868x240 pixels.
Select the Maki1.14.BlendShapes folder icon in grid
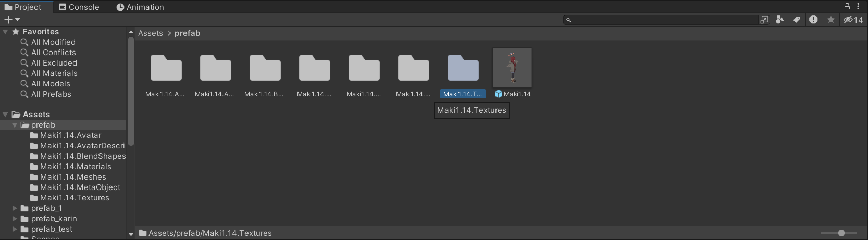(265, 68)
